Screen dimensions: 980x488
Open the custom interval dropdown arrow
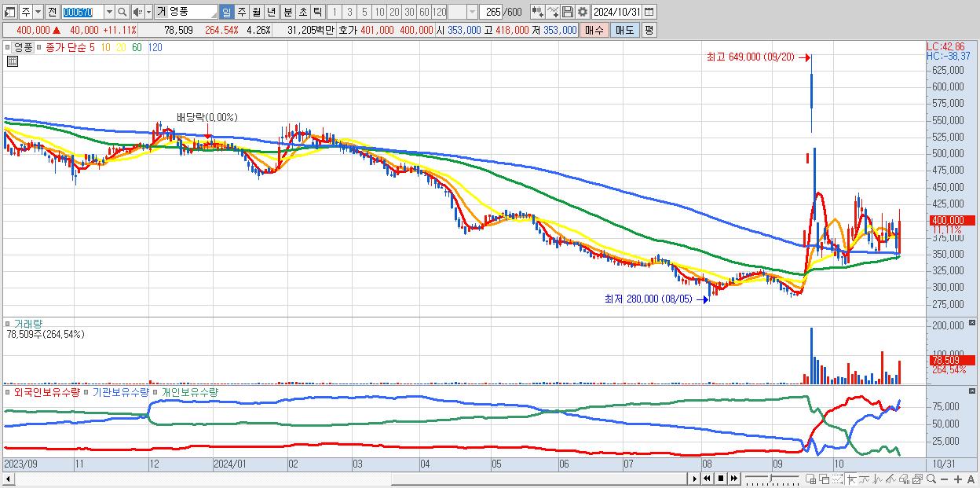tap(472, 12)
